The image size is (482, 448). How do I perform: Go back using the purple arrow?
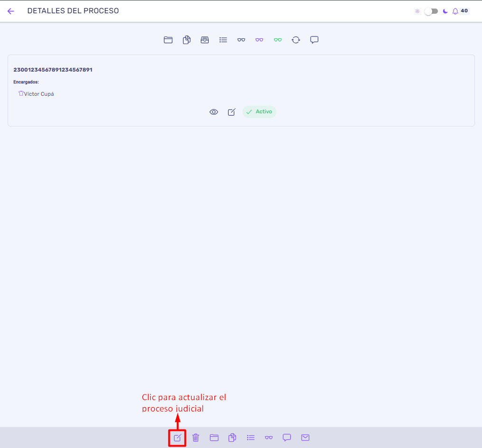(x=11, y=11)
